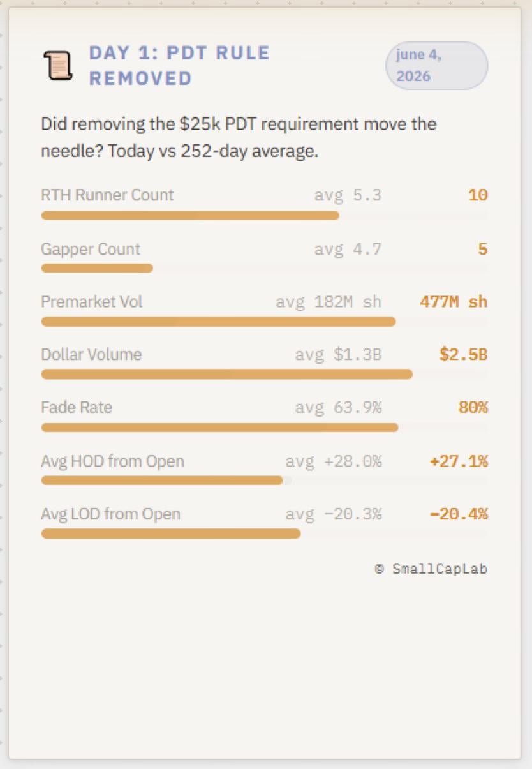The image size is (532, 769).
Task: Open the SmallCapLab copyright link
Action: pos(431,569)
